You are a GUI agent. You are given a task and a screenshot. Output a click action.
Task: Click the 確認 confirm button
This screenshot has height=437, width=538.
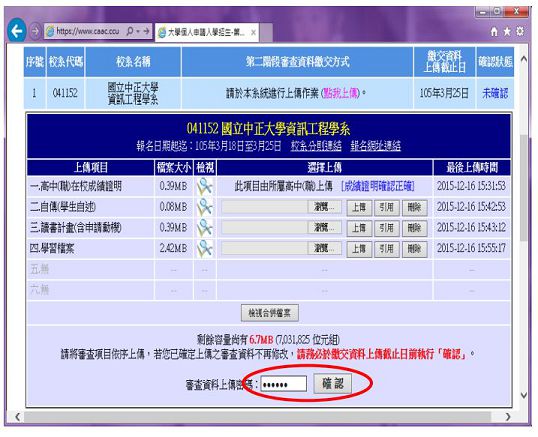click(x=333, y=383)
